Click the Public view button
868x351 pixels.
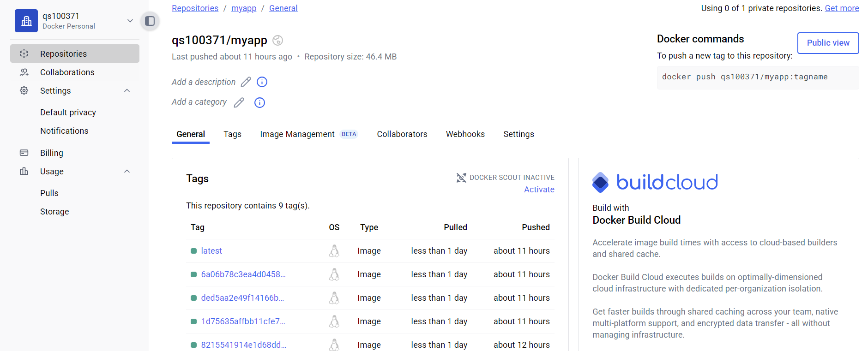[x=828, y=43]
